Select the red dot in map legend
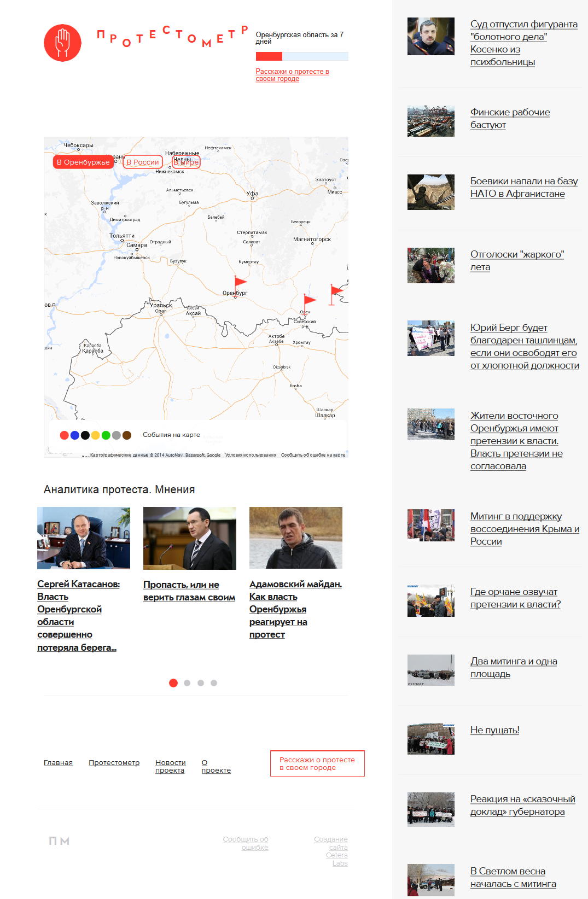 tap(64, 435)
